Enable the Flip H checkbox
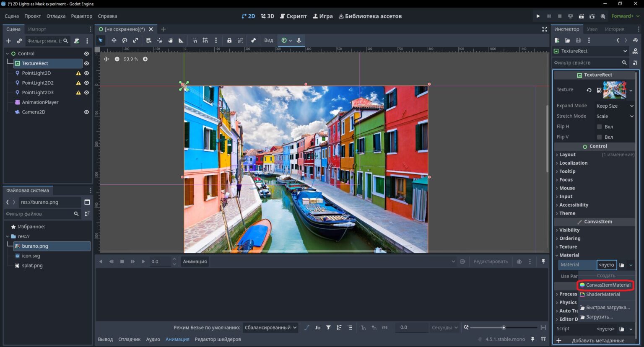 coord(599,127)
